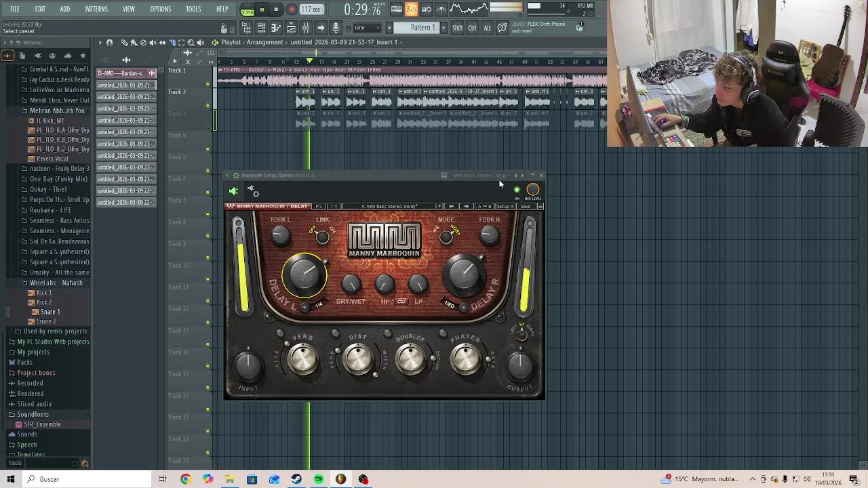Select the Playlist paint brush tool
The height and width of the screenshot is (488, 868).
134,43
